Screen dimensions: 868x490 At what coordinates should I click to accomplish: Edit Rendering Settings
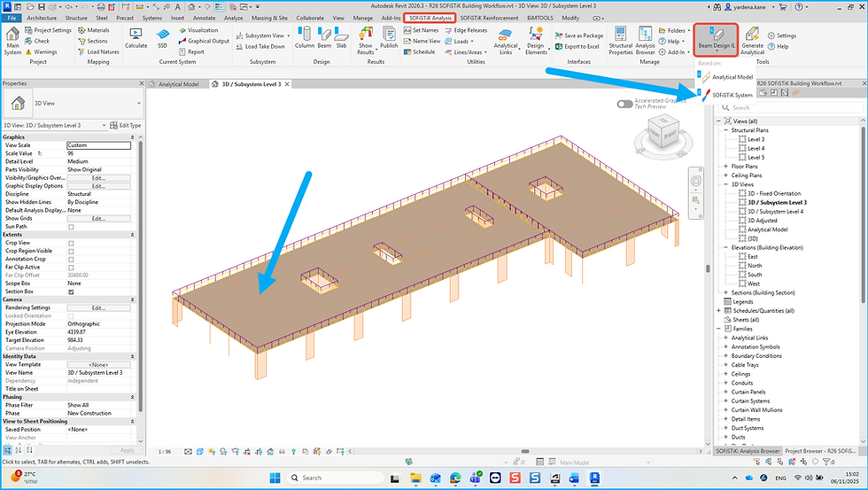(x=98, y=307)
